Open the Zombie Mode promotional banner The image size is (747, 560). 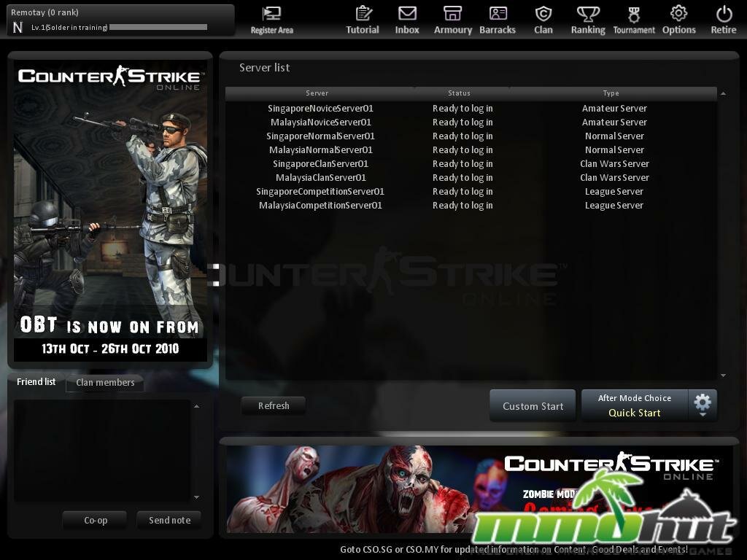(480, 489)
